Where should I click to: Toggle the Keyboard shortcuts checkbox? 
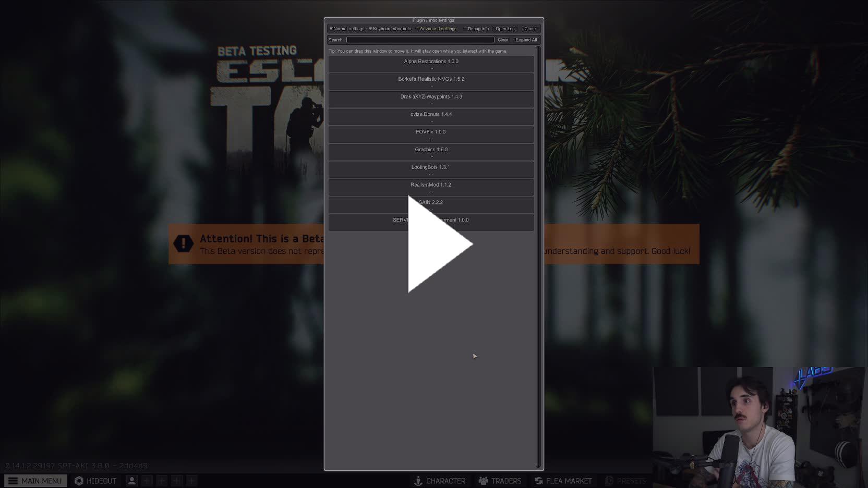[x=370, y=29]
